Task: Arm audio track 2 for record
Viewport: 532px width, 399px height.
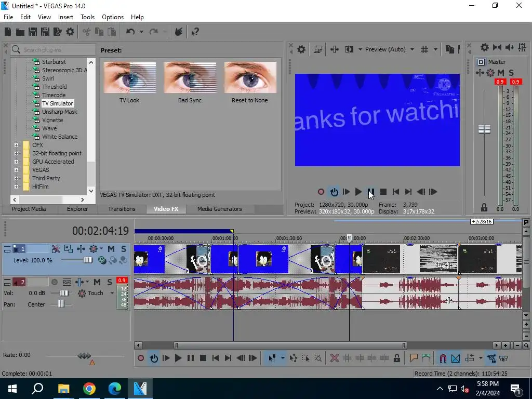Action: pos(54,282)
